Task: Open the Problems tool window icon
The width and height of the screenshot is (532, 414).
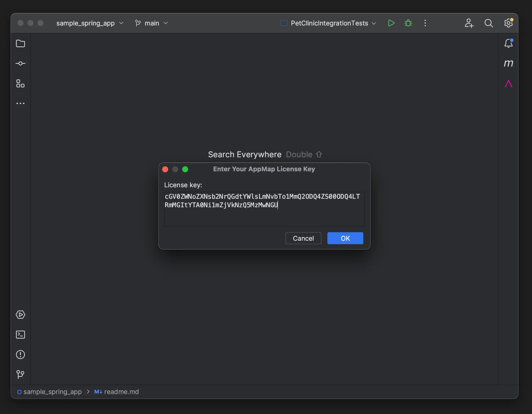Action: coord(20,355)
